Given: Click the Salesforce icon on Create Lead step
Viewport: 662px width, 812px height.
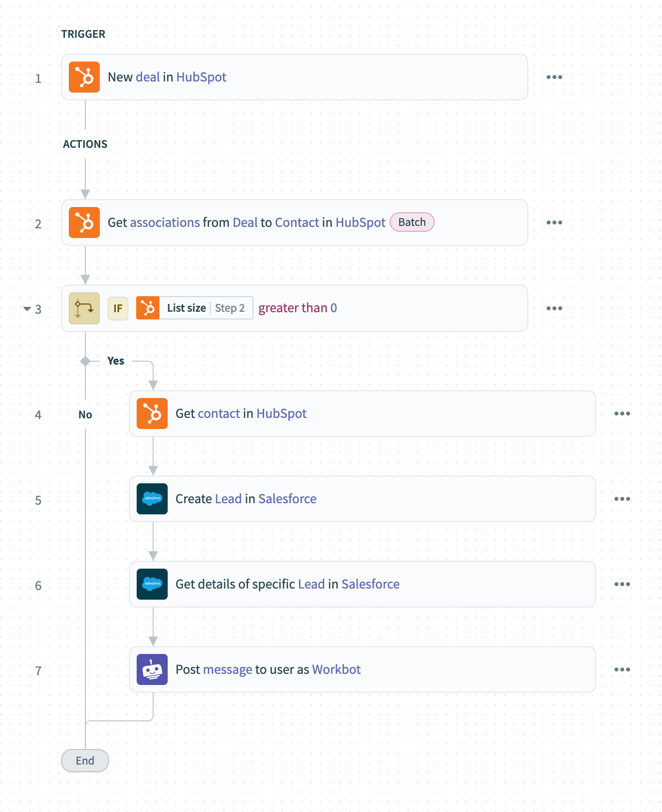Looking at the screenshot, I should coord(152,499).
